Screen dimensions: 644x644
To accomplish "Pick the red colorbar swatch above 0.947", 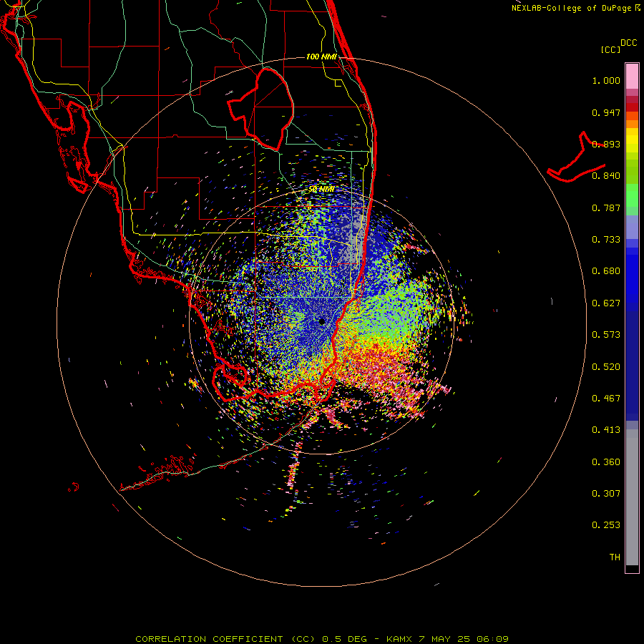I will click(632, 107).
